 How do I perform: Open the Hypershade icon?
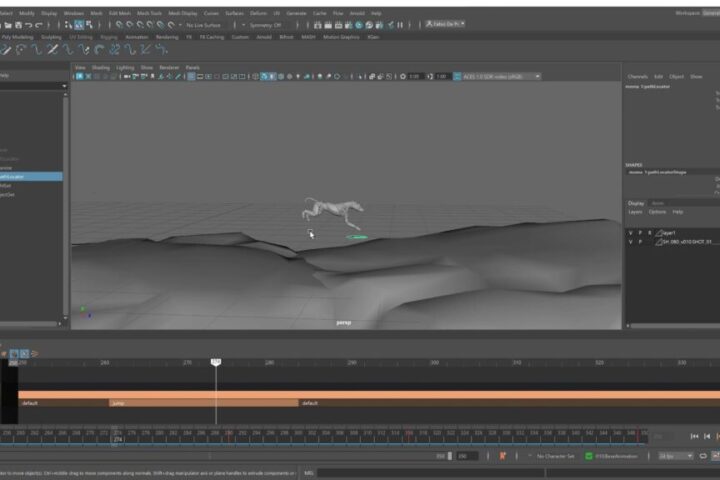pos(359,25)
